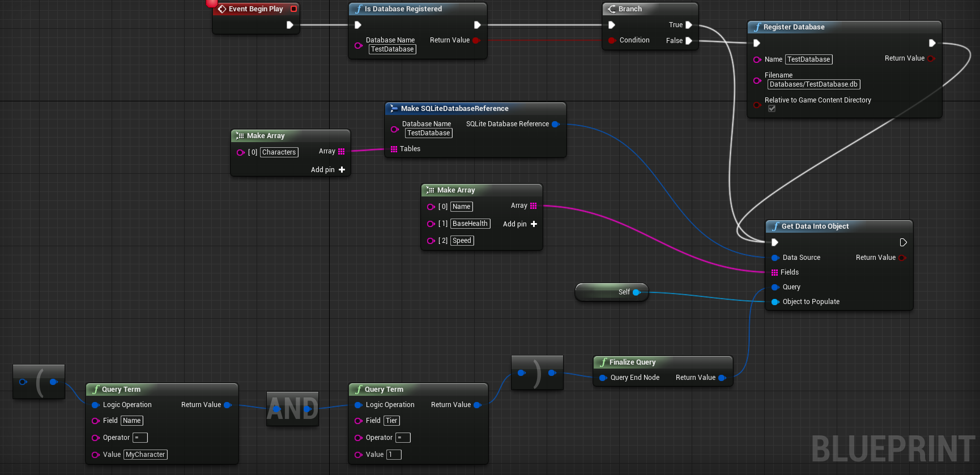Edit the Value field MyCharacter
The width and height of the screenshot is (980, 475).
146,455
